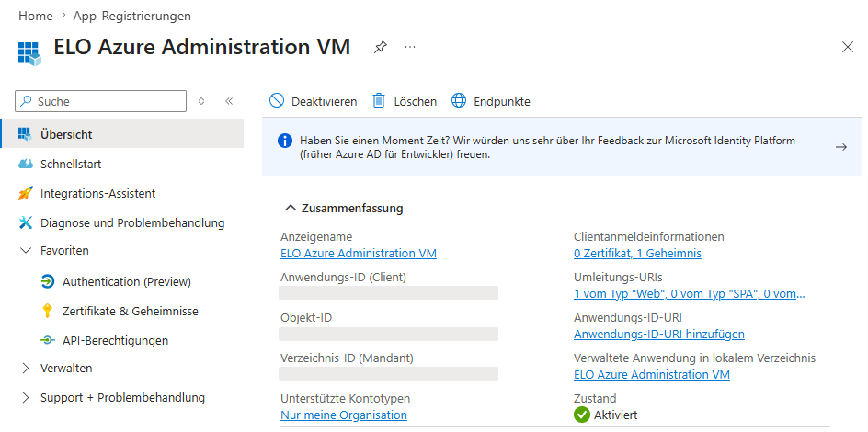The image size is (868, 432).
Task: Click magnifier icon in Suche box
Action: pos(27,101)
